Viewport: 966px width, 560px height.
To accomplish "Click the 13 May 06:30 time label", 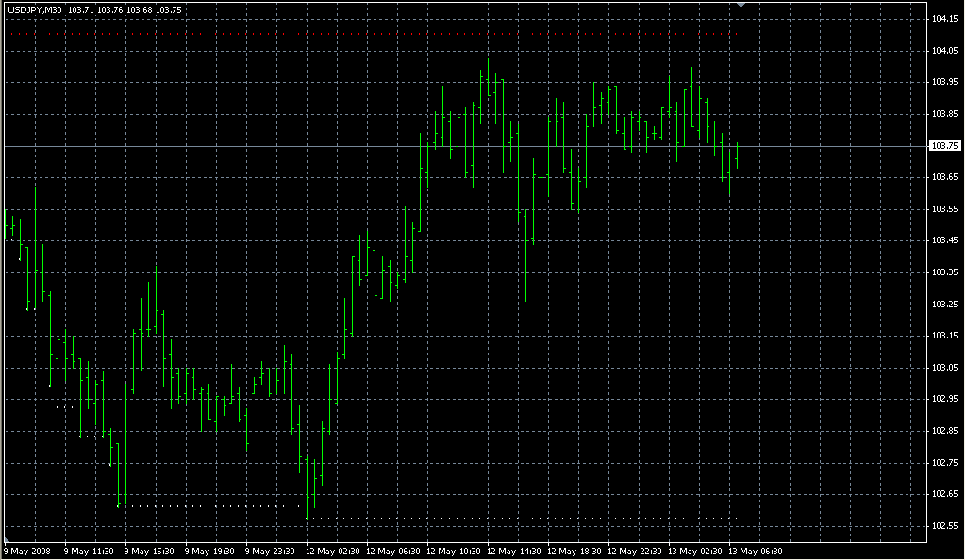I will coord(755,551).
